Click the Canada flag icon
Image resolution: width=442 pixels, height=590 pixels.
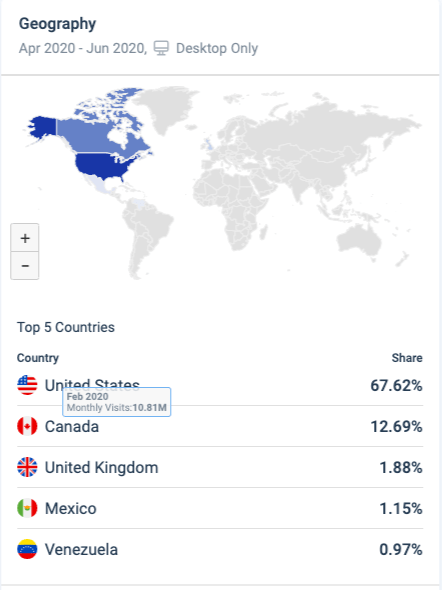click(27, 426)
